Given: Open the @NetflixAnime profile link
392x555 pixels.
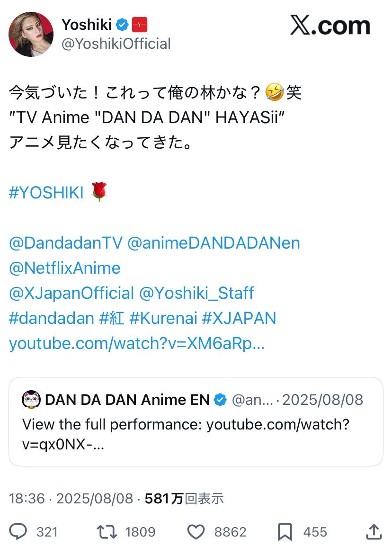Looking at the screenshot, I should pos(64,268).
